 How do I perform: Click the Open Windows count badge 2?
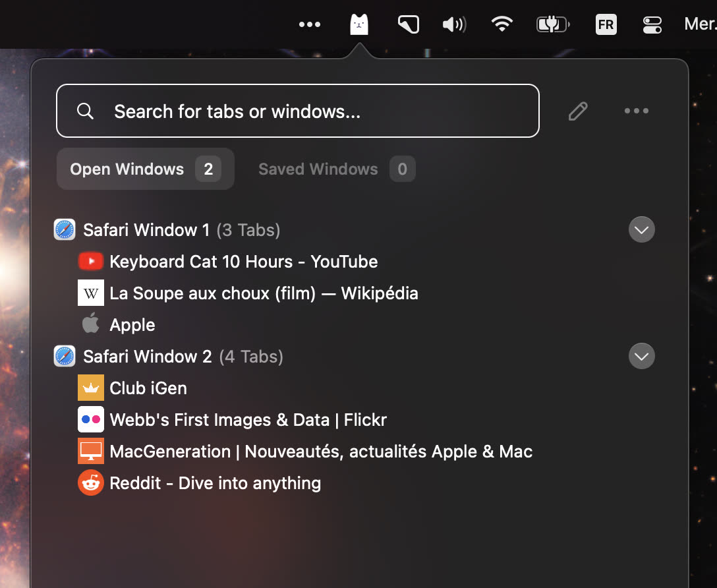point(208,169)
